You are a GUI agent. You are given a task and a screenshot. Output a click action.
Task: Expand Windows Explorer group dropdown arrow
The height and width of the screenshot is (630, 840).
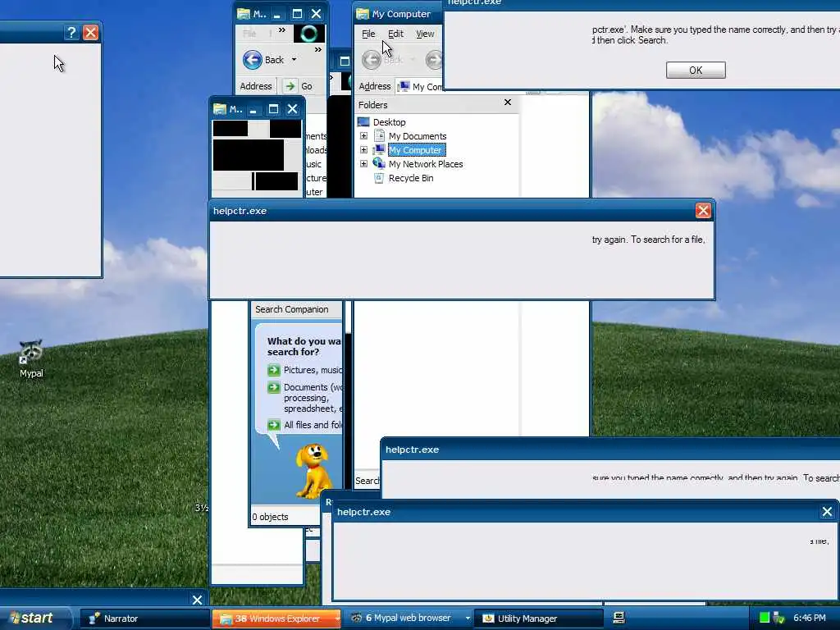tap(337, 619)
